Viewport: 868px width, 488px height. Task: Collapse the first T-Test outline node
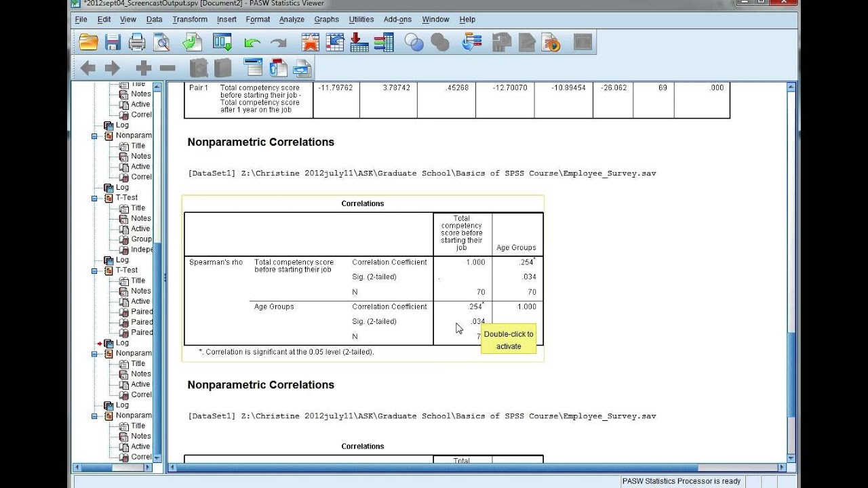point(95,198)
